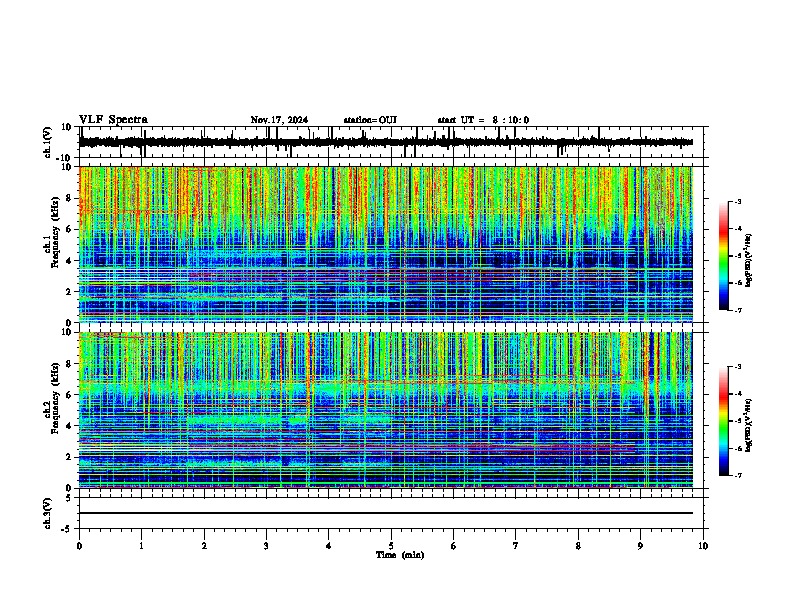Select the date text "Nov.17, 2024"
Image resolution: width=792 pixels, height=612 pixels.
(x=279, y=120)
